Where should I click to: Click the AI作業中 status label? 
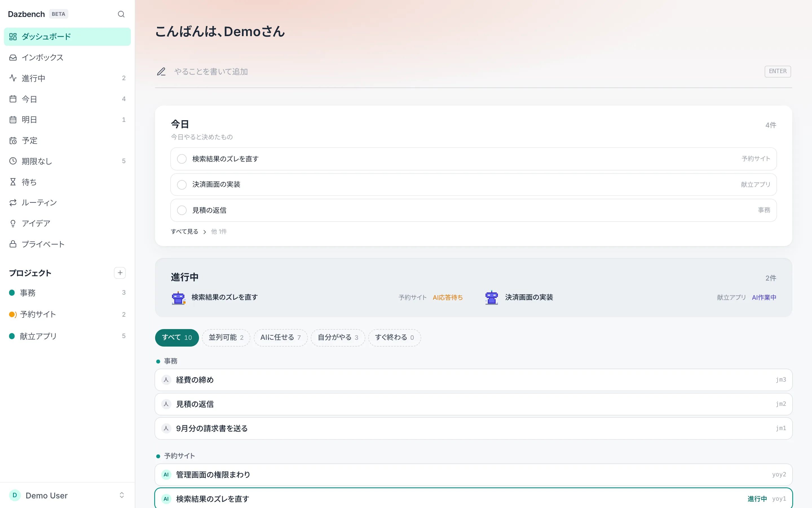764,297
